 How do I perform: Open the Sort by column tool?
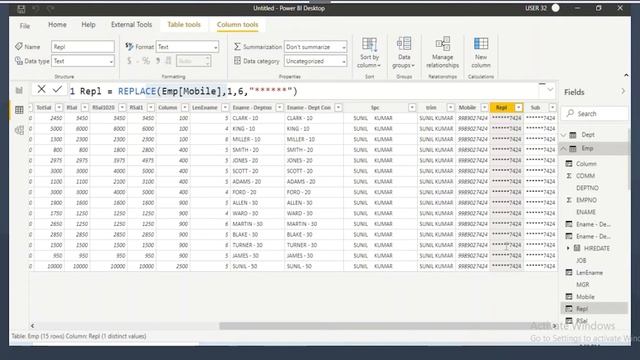pos(369,53)
